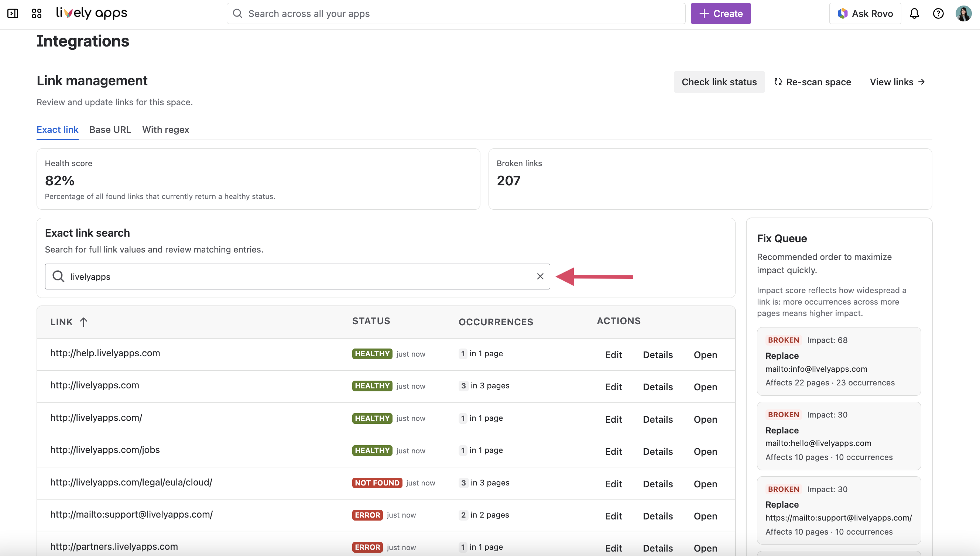This screenshot has width=980, height=556.
Task: Click the View links arrow
Action: point(921,82)
